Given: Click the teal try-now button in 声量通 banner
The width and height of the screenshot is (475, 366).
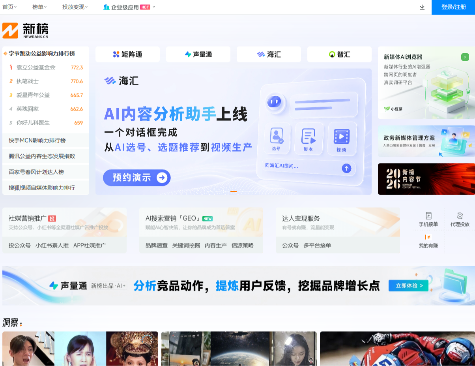Looking at the screenshot, I should pyautogui.click(x=408, y=286).
